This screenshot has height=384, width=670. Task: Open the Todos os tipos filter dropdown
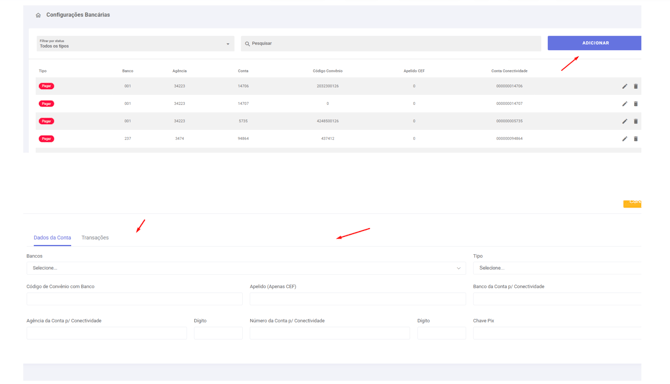[135, 44]
